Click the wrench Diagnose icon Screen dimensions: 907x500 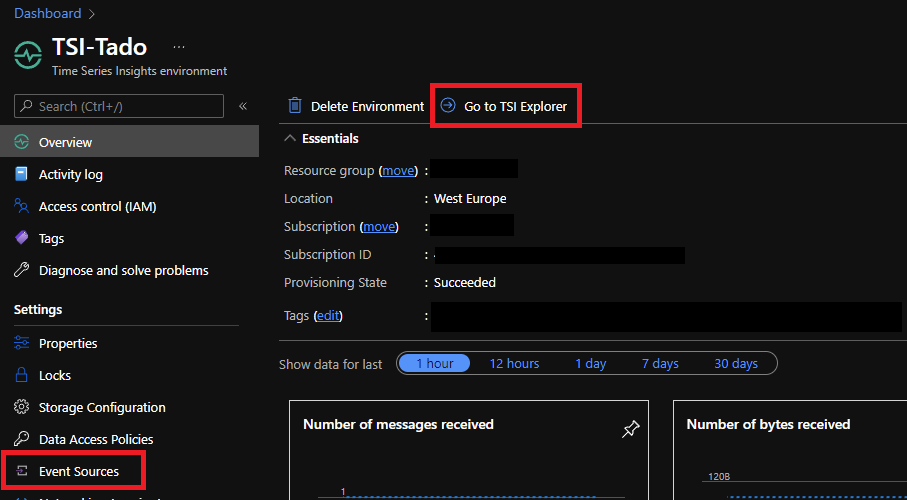[21, 270]
